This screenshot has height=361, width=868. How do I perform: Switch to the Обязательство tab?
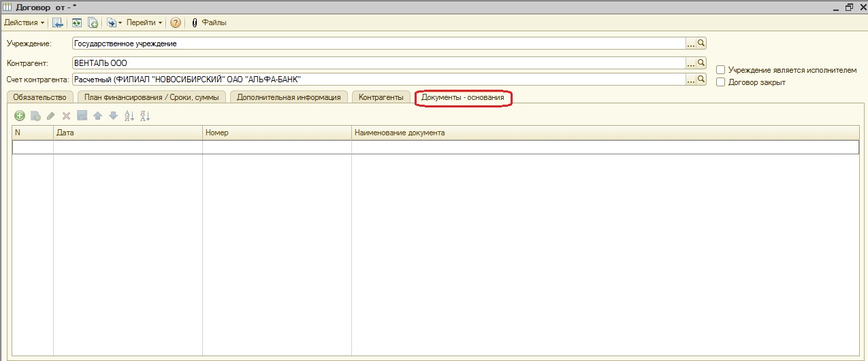point(40,97)
